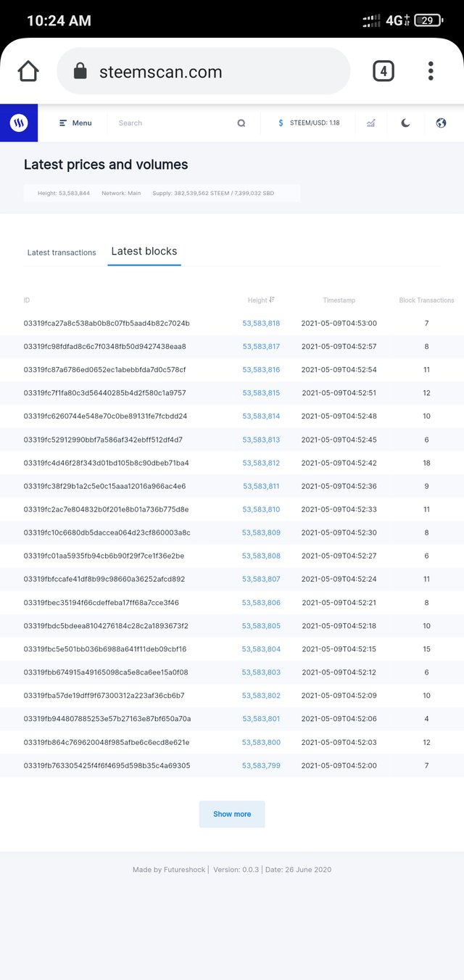Screen dimensions: 464x980
Task: Sort by Height column arrow icon
Action: 272,300
